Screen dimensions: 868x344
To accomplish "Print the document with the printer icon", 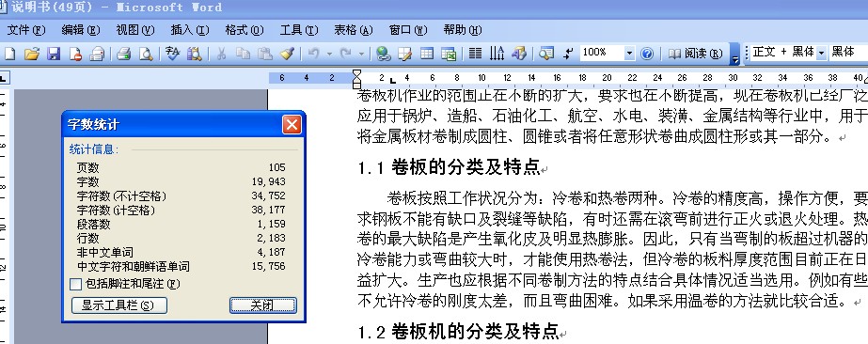I will click(123, 54).
